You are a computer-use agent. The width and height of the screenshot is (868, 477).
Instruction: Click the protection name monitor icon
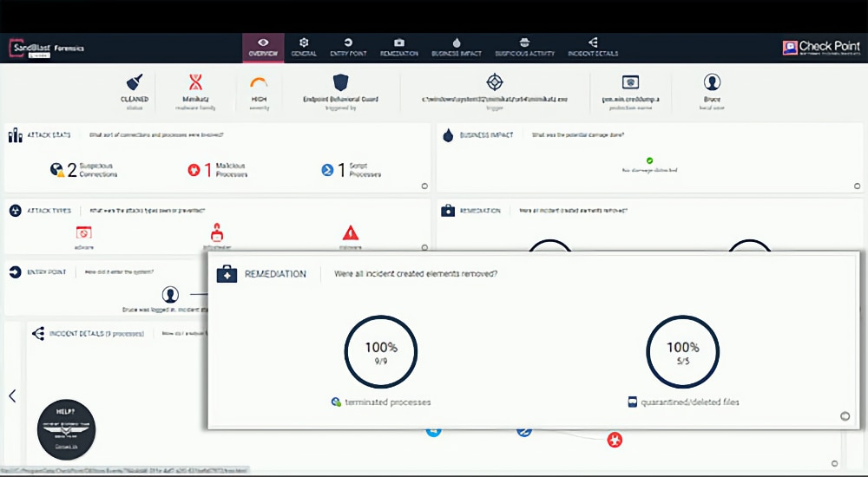point(630,82)
